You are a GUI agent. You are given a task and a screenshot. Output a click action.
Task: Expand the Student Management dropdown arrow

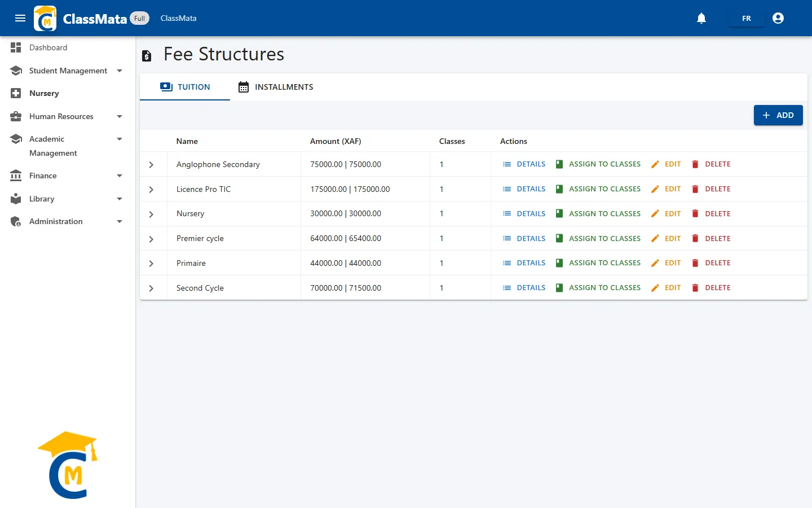pyautogui.click(x=120, y=71)
